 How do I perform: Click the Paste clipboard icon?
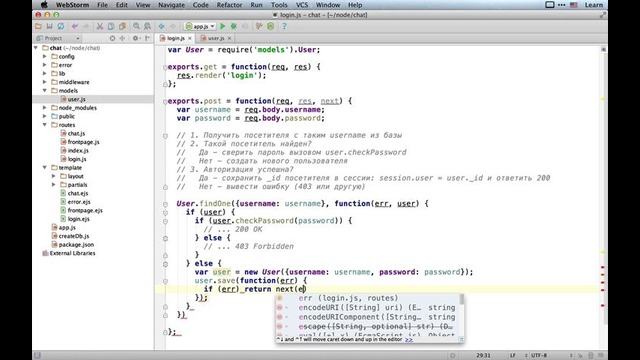click(122, 27)
